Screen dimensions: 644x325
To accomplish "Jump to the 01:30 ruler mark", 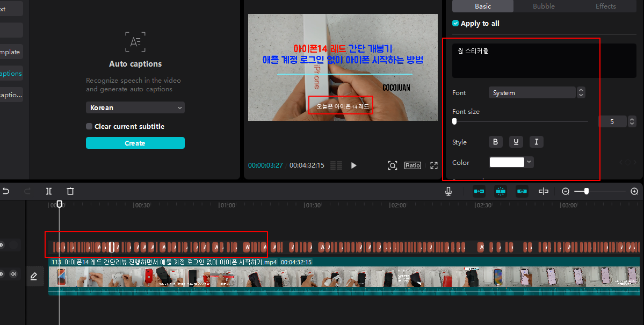I will [x=313, y=205].
